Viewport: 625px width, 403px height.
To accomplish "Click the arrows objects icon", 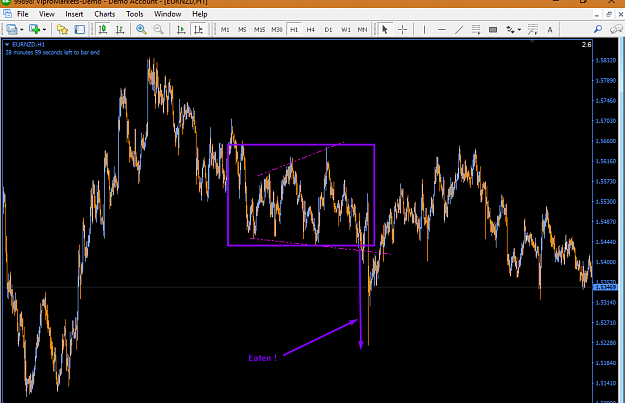I will point(510,29).
